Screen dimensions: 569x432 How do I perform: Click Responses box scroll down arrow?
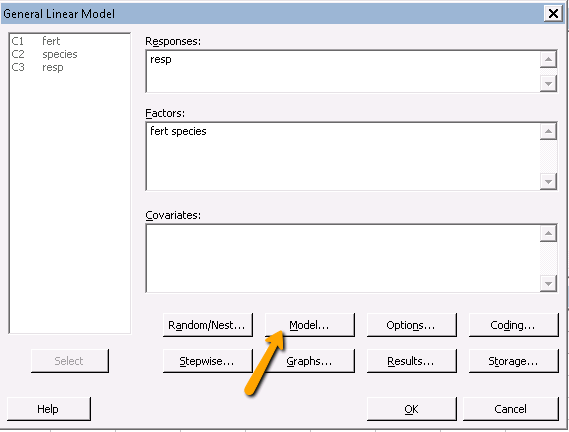(548, 83)
